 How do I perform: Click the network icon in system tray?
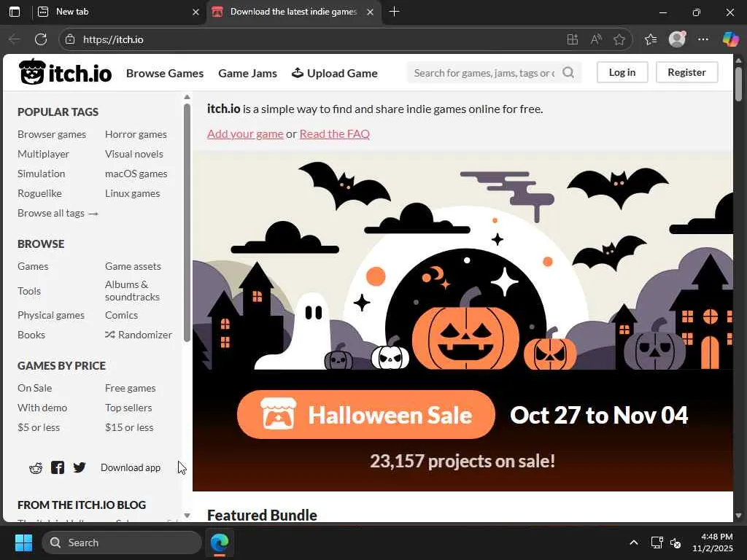(657, 542)
